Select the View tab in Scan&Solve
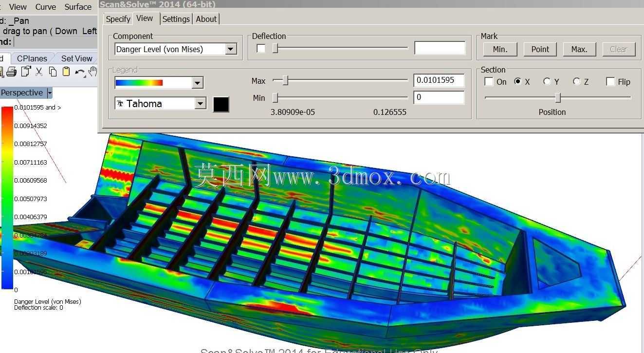 pos(145,18)
